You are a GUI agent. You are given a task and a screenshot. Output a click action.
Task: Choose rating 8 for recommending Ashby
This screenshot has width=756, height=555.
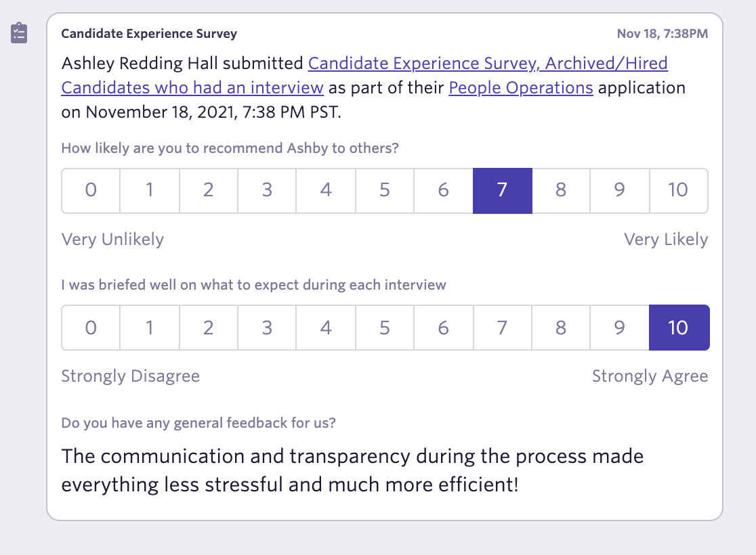pyautogui.click(x=561, y=191)
